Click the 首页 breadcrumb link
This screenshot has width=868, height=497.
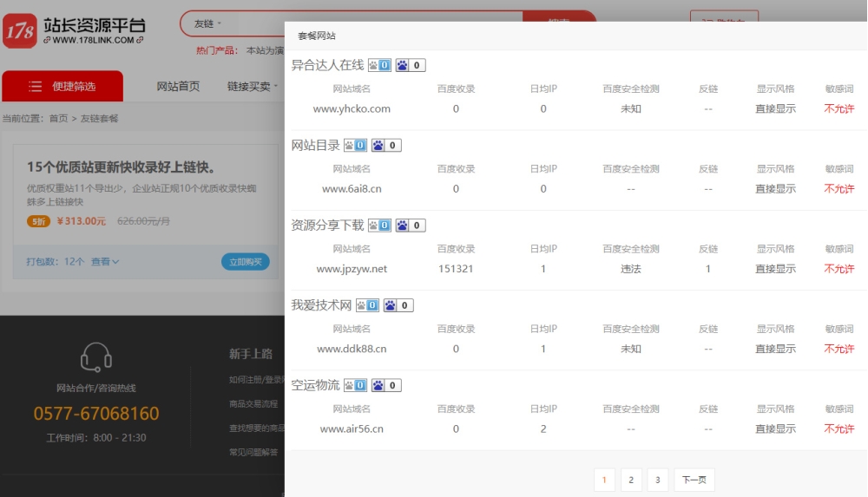58,119
